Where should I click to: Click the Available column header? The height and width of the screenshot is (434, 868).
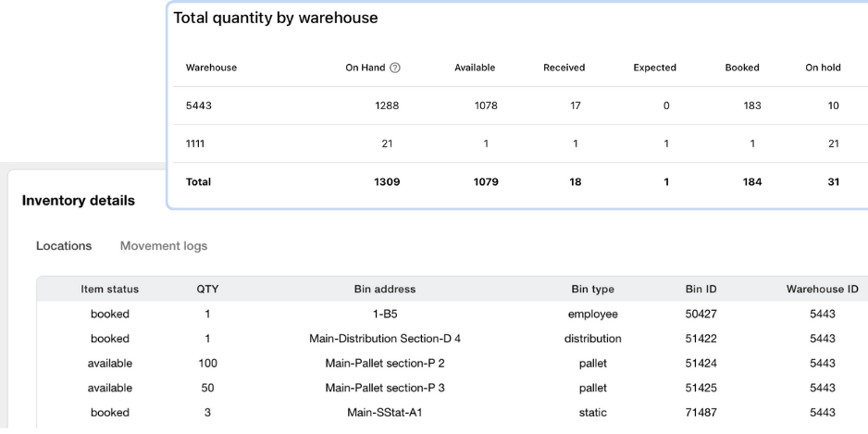click(x=475, y=68)
